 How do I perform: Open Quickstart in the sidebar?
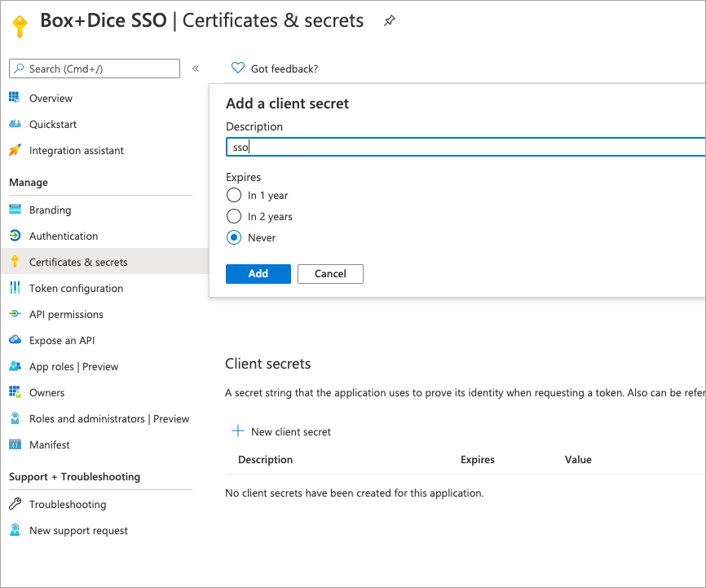(x=53, y=124)
